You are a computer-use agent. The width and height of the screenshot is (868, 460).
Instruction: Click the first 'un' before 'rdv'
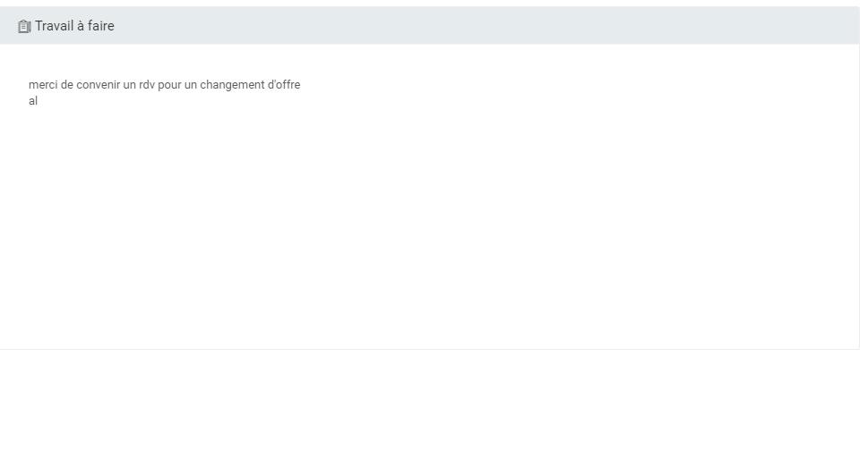[129, 85]
